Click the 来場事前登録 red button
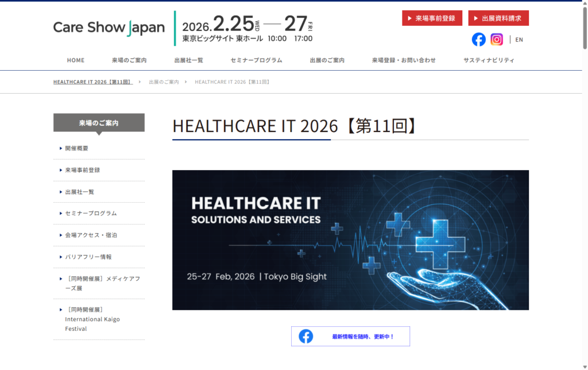 click(x=432, y=18)
